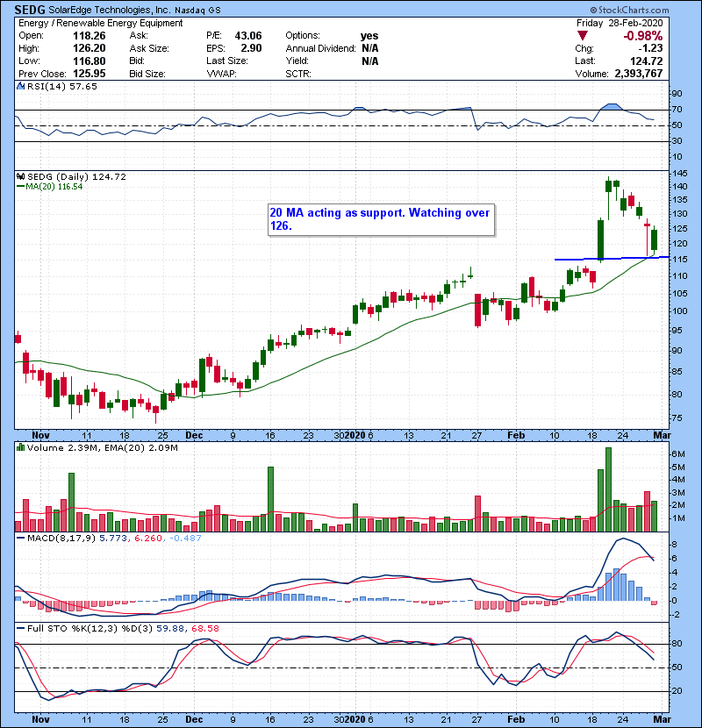This screenshot has height=728, width=702.
Task: Click the Volume 2.39M, EMA(20) 2.09M label
Action: (x=102, y=448)
